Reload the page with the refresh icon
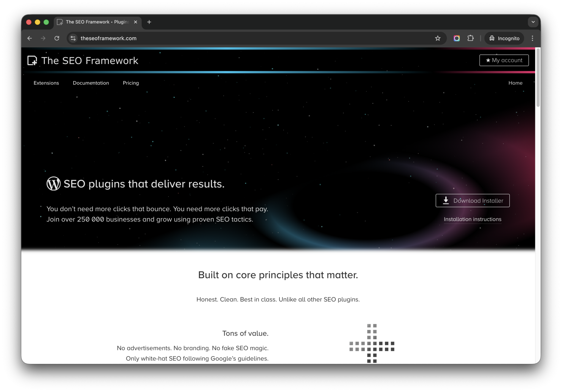The height and width of the screenshot is (392, 562). tap(57, 38)
